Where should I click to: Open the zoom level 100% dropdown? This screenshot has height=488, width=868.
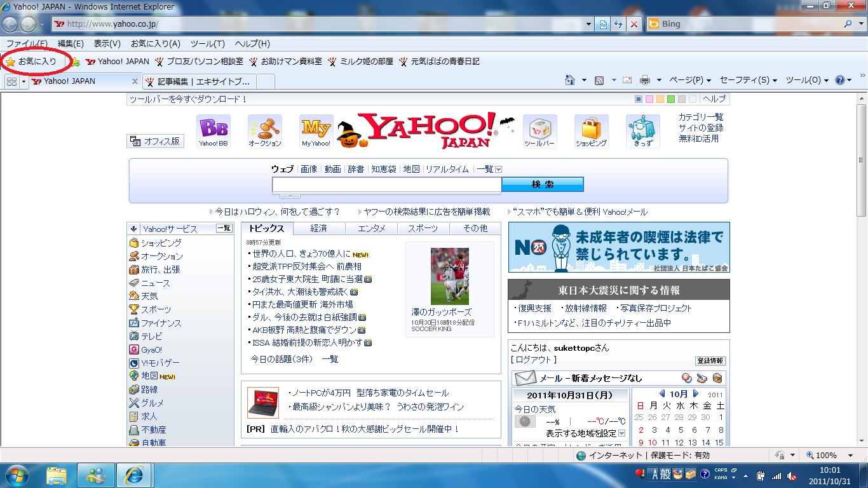click(x=850, y=455)
